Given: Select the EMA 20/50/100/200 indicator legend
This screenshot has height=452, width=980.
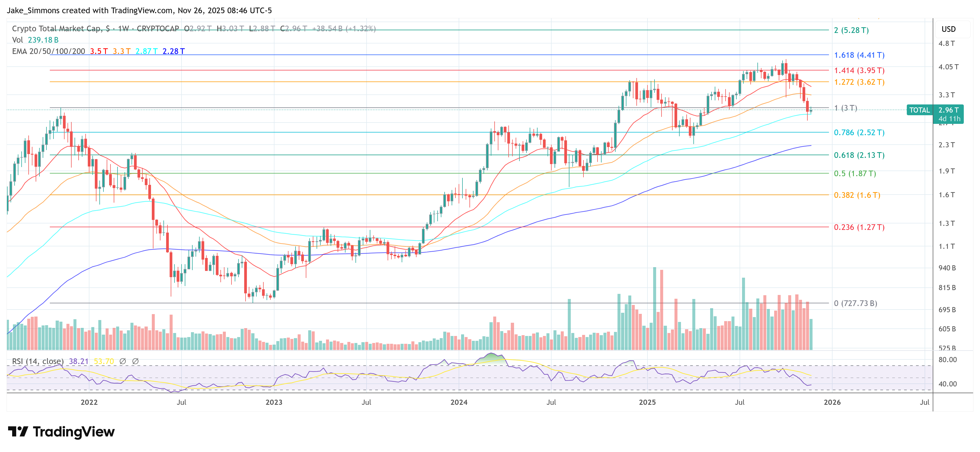Looking at the screenshot, I should [48, 51].
